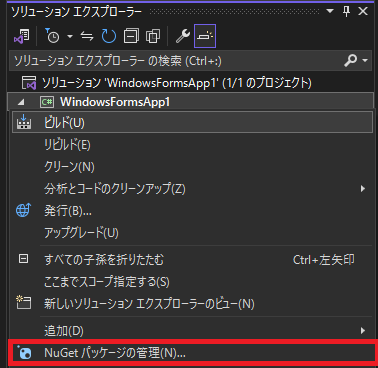Click the build icon beside ビルド(U)
The height and width of the screenshot is (368, 378).
(24, 122)
